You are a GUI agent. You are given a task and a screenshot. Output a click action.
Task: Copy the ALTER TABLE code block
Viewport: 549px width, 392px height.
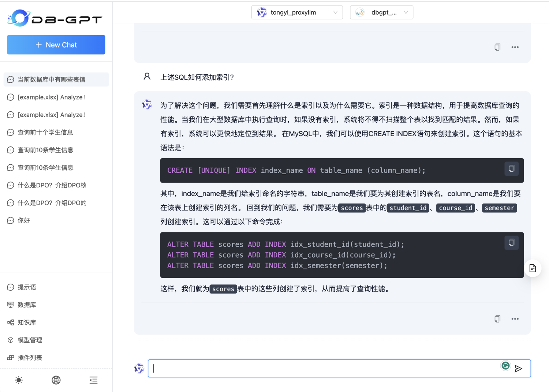point(511,242)
